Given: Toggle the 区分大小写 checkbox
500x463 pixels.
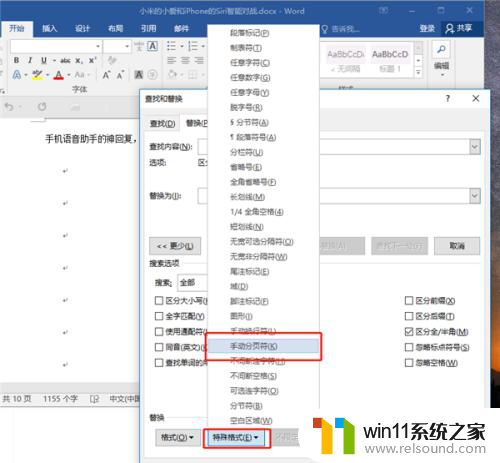Looking at the screenshot, I should [x=159, y=301].
